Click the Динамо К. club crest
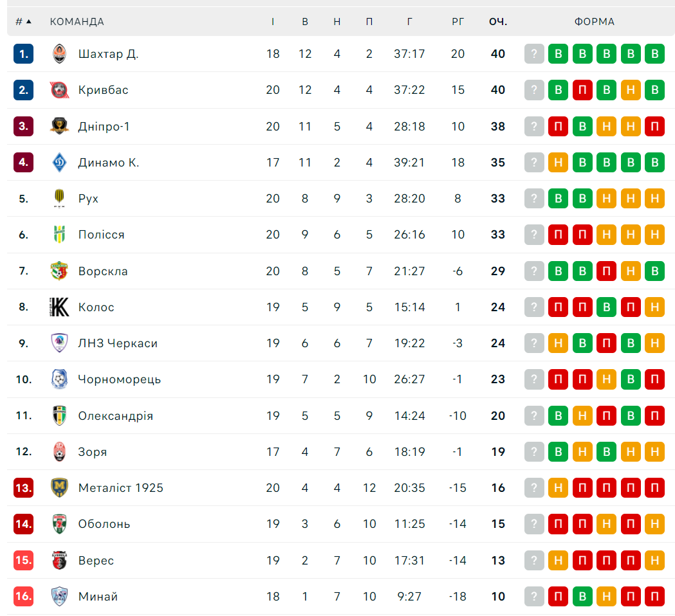 (59, 163)
